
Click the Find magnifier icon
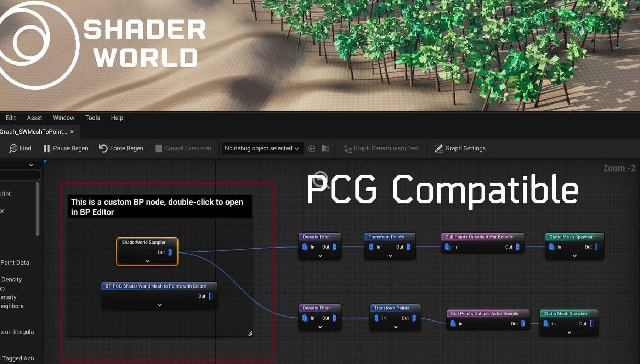pyautogui.click(x=13, y=148)
